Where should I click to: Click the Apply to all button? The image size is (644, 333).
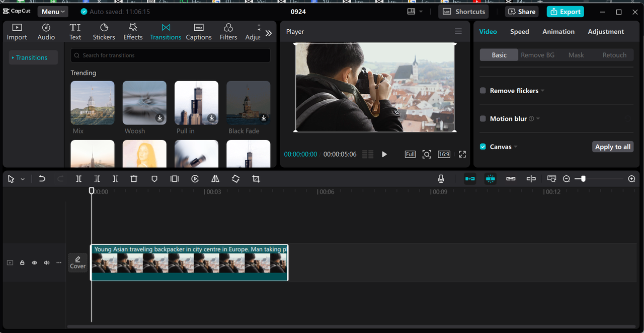[612, 147]
